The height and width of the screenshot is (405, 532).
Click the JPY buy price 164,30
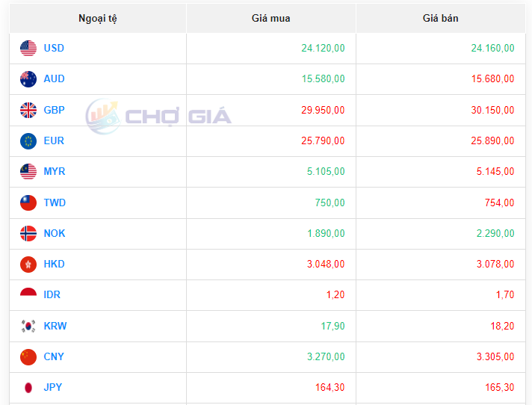(x=330, y=388)
